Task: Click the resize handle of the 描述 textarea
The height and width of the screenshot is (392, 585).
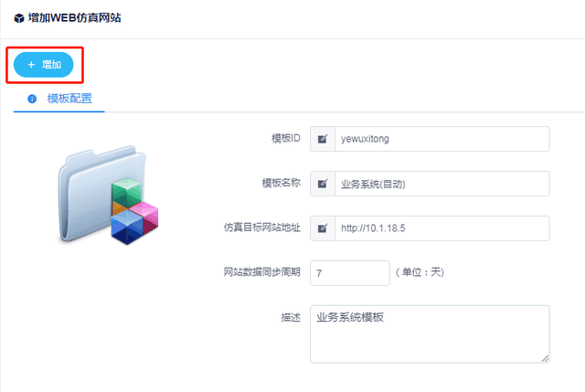Action: pyautogui.click(x=545, y=358)
